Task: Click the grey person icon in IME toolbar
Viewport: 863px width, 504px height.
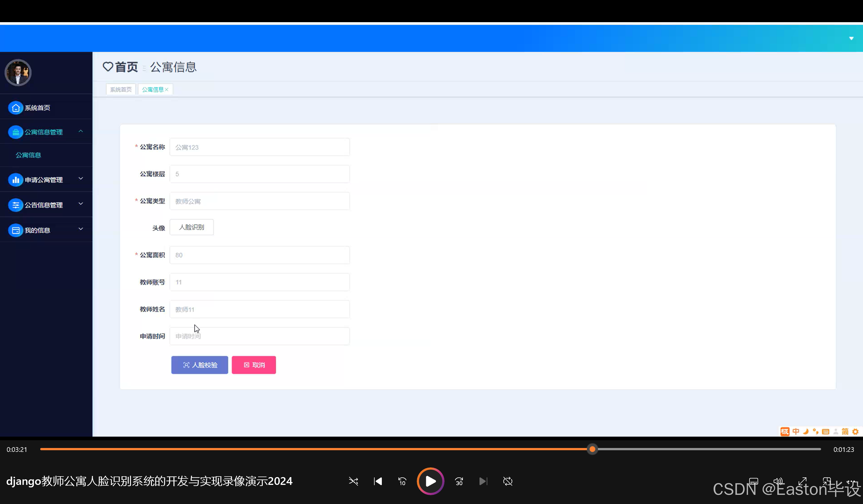Action: tap(836, 431)
